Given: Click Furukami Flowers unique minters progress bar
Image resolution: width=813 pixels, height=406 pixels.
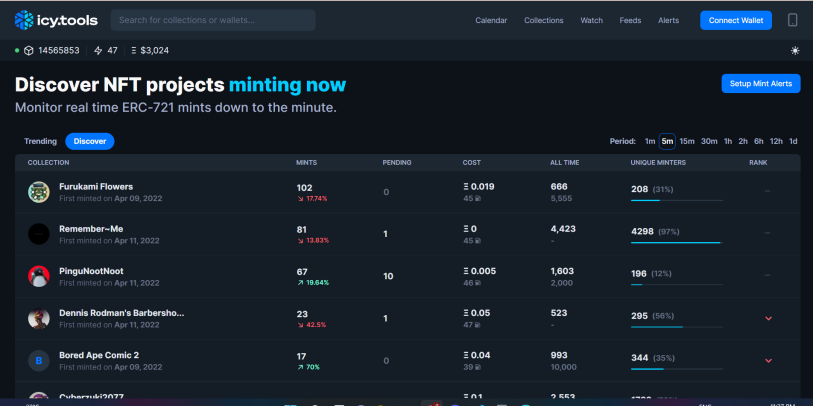Looking at the screenshot, I should [677, 200].
